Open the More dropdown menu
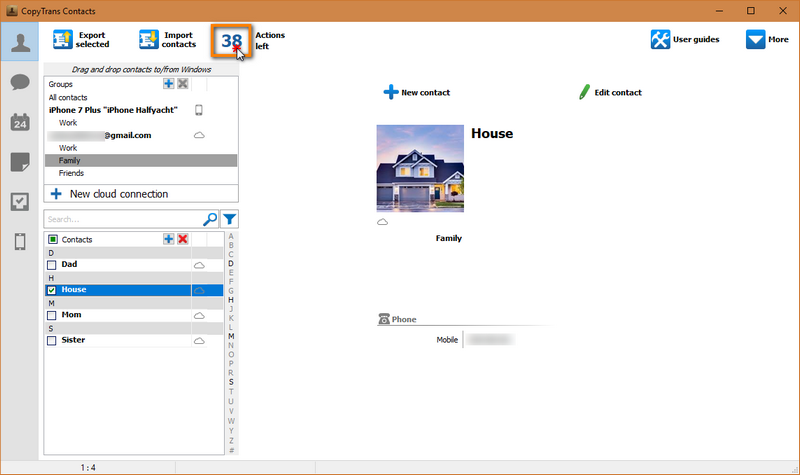Viewport: 800px width, 475px height. coord(767,39)
